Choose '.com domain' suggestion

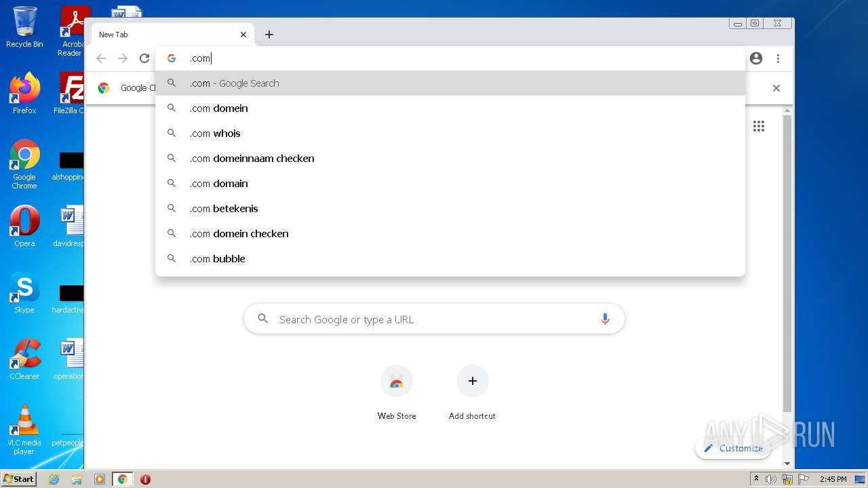pos(450,184)
